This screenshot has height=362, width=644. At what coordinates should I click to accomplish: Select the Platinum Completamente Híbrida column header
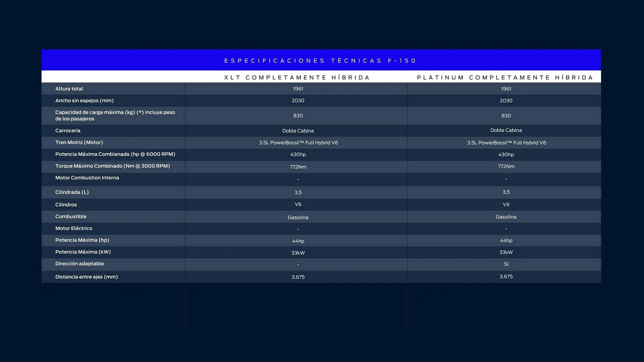[x=505, y=77]
